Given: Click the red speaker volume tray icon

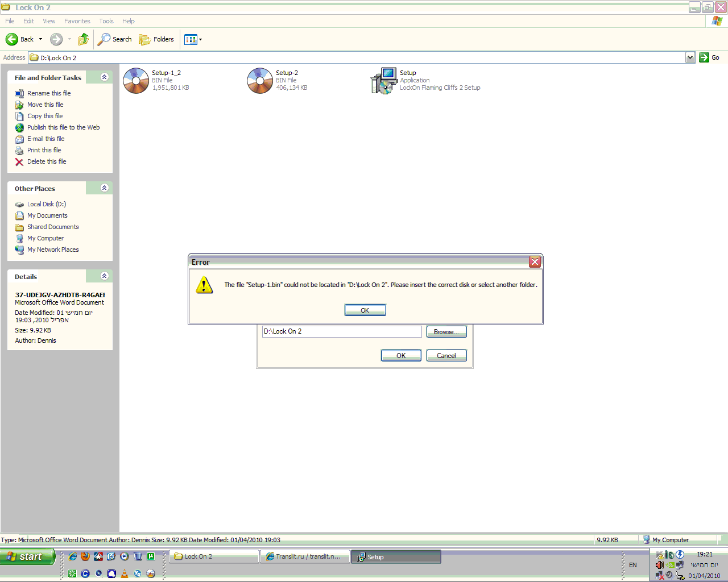Looking at the screenshot, I should (x=660, y=565).
